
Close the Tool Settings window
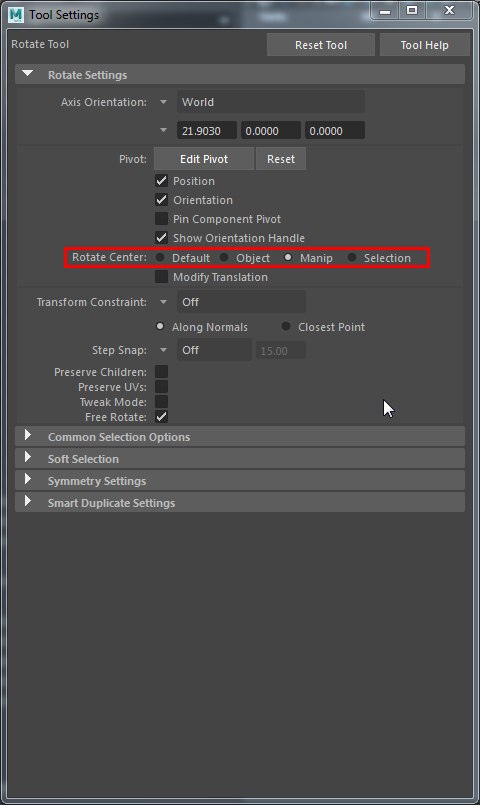click(x=450, y=11)
